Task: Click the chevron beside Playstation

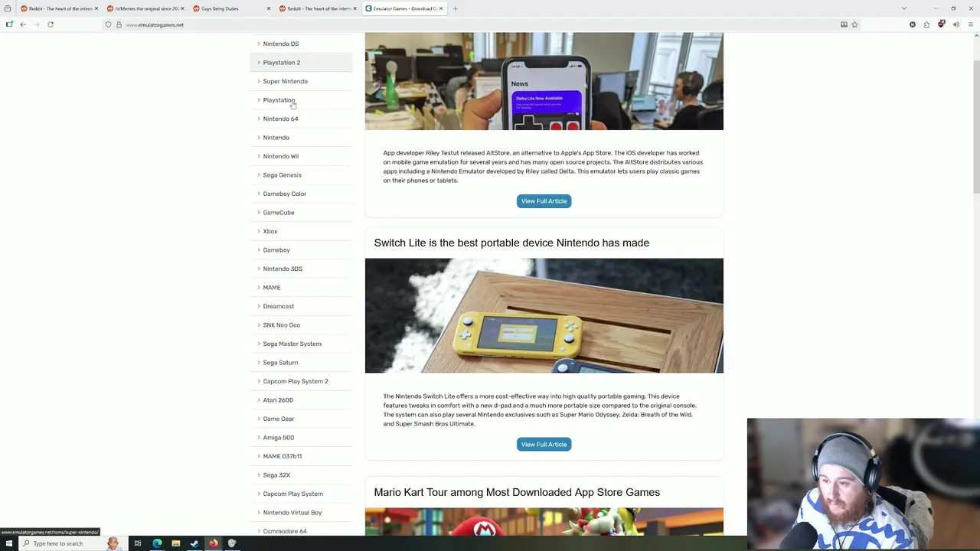Action: click(x=259, y=99)
